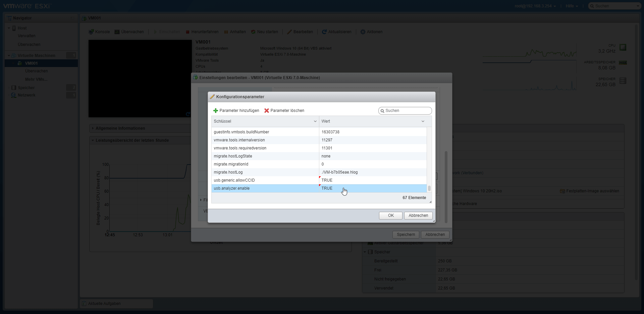644x314 pixels.
Task: Click Speichern in the settings dialog
Action: 406,235
